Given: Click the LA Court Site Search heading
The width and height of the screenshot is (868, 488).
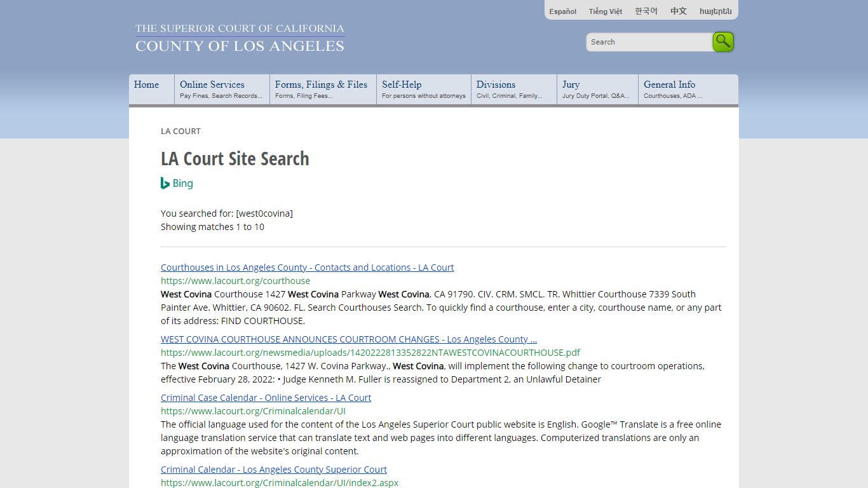Looking at the screenshot, I should (235, 158).
